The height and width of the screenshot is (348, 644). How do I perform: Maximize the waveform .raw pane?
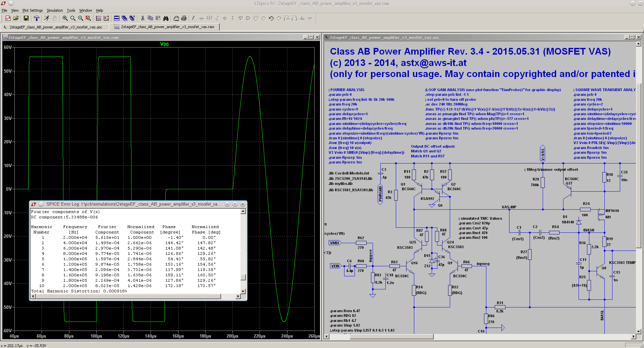[312, 37]
